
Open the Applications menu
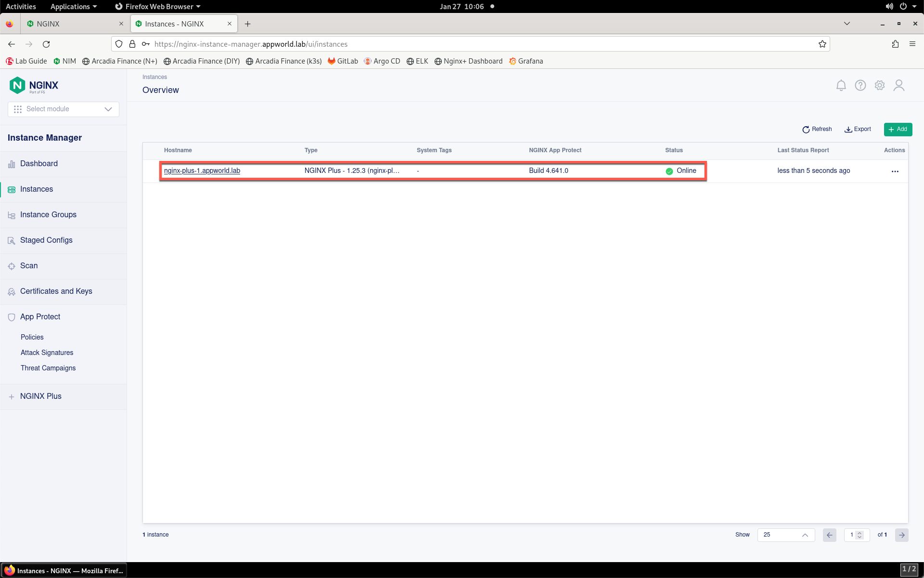coord(74,6)
